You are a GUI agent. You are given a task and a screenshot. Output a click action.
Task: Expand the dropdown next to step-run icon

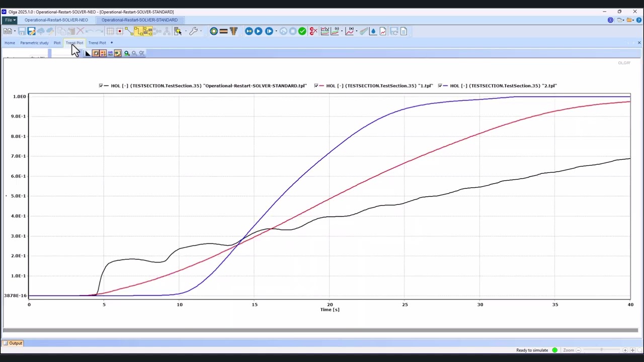(276, 31)
